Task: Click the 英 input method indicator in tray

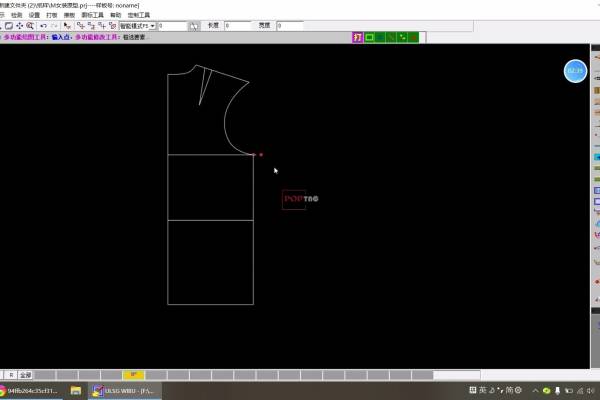Action: point(483,390)
